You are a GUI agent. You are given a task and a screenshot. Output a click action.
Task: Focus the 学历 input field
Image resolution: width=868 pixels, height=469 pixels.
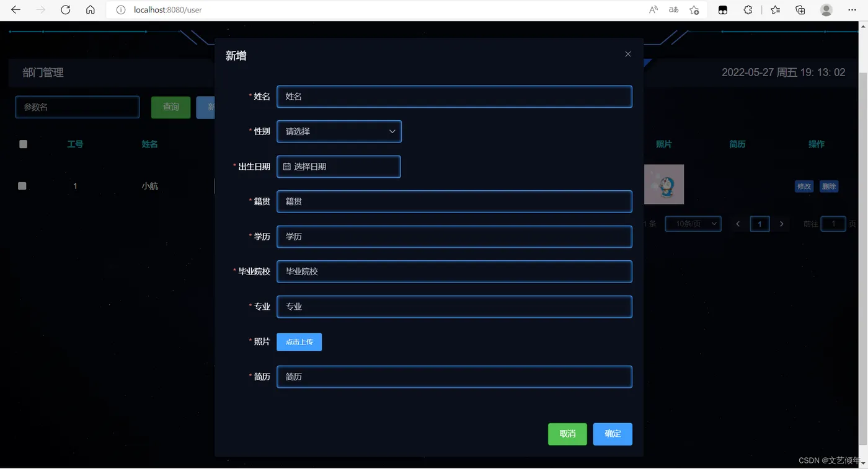(x=454, y=237)
